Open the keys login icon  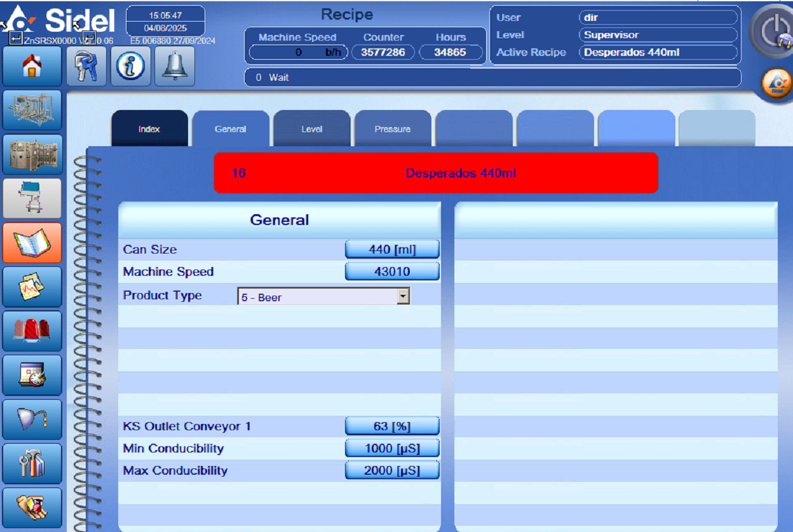(86, 66)
